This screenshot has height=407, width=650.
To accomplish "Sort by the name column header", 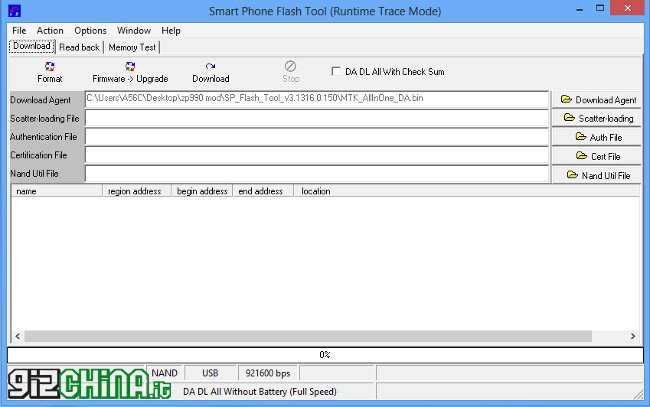I will pos(57,191).
